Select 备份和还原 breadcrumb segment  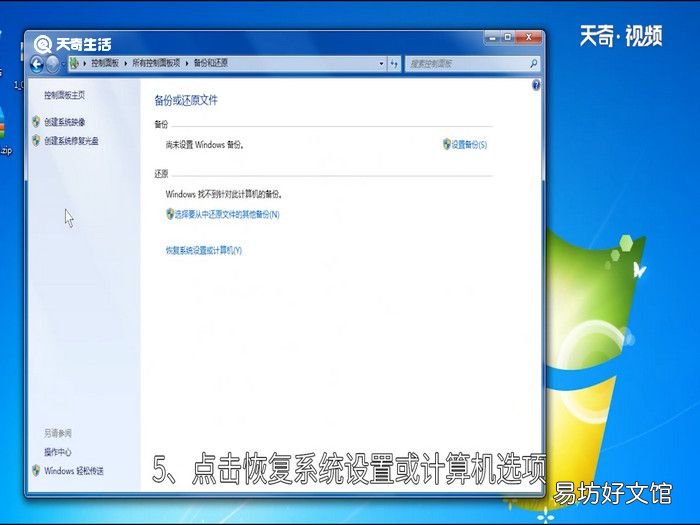pos(211,63)
